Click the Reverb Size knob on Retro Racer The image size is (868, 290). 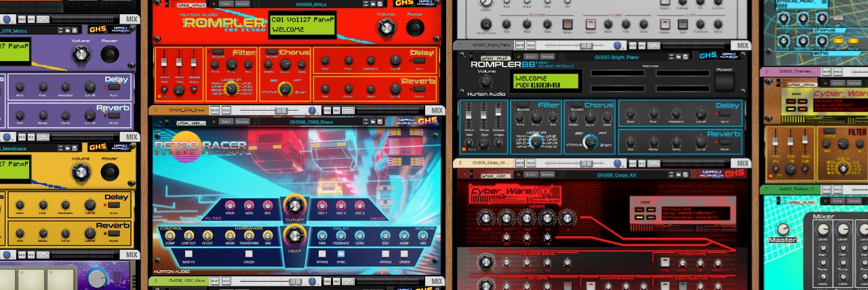click(385, 235)
